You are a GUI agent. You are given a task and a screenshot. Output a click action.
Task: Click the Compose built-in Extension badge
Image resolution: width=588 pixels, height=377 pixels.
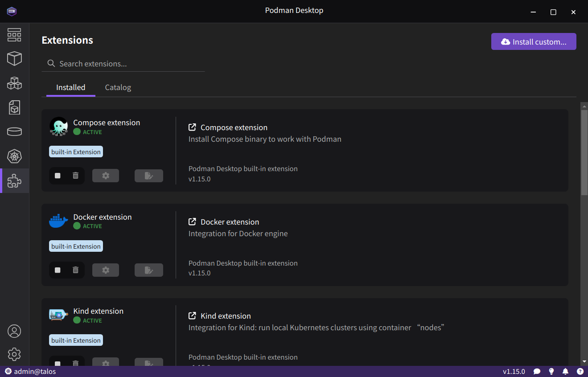point(76,152)
